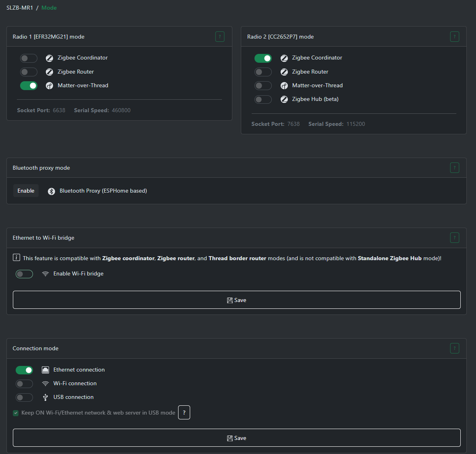The image size is (476, 454).
Task: Click the info icon in Wi-Fi bridge notice
Action: pyautogui.click(x=16, y=258)
